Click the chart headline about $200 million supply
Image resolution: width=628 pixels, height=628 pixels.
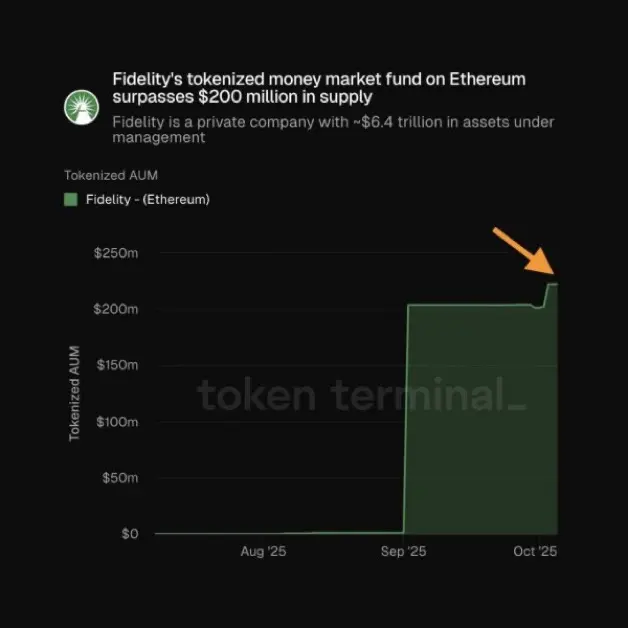319,88
